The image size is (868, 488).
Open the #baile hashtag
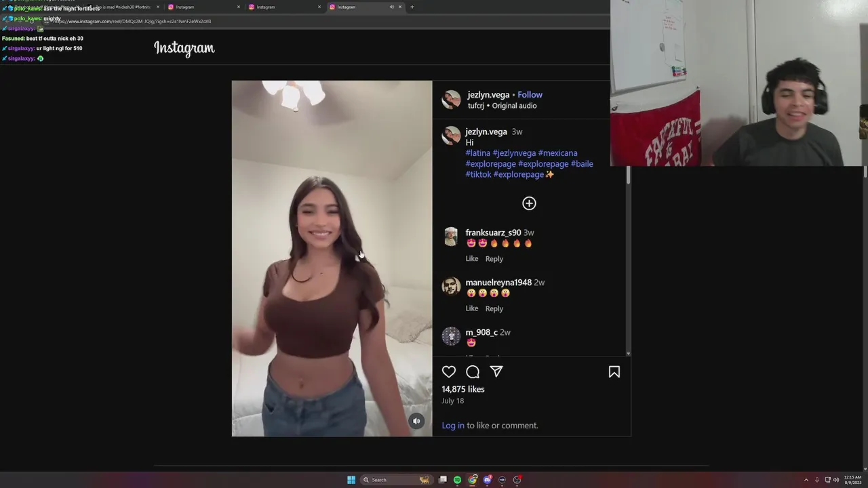582,164
